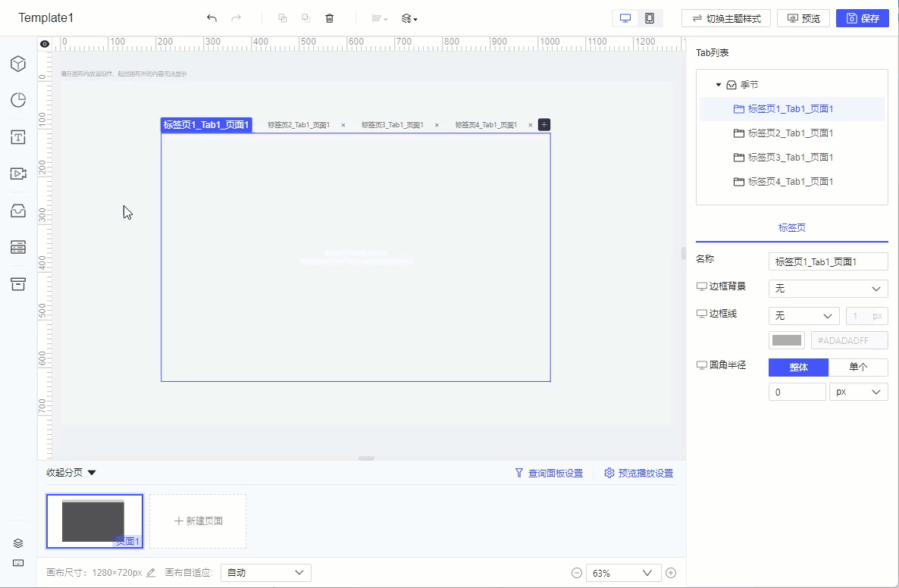This screenshot has width=899, height=588.
Task: Click the delete trash icon
Action: 329,18
